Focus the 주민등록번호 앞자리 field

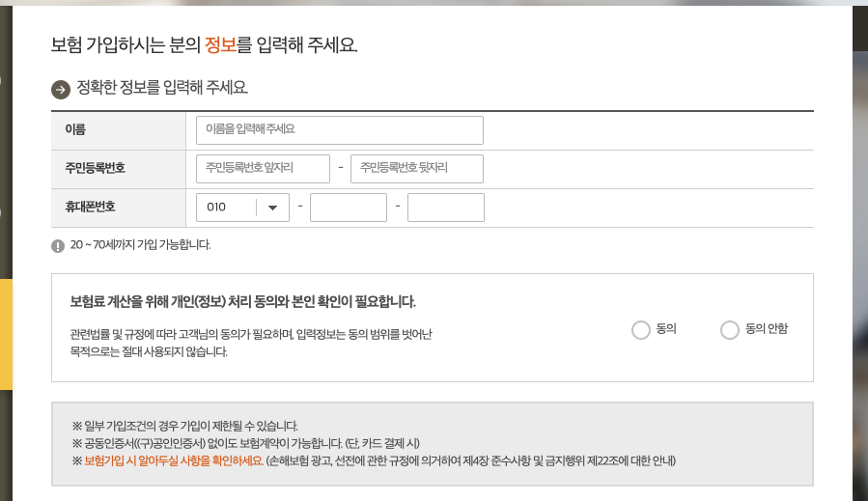[x=263, y=169]
